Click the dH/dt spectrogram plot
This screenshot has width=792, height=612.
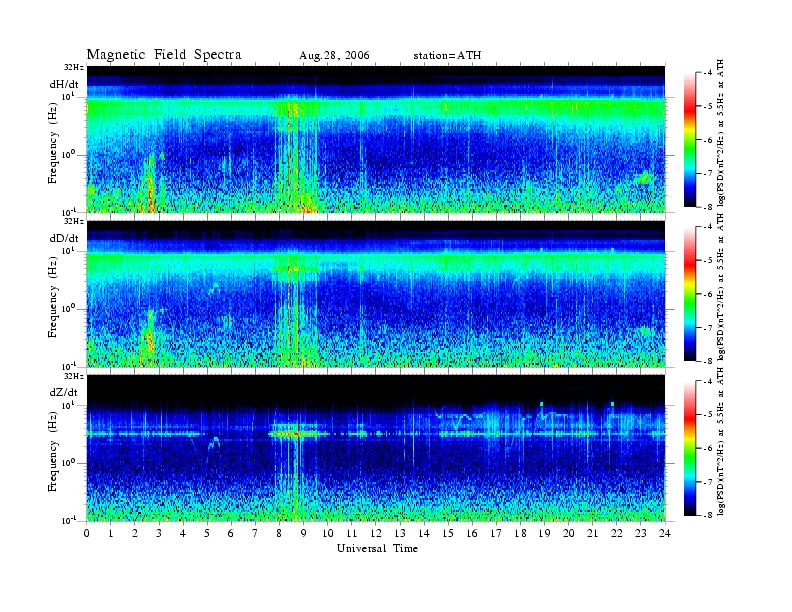(376, 139)
